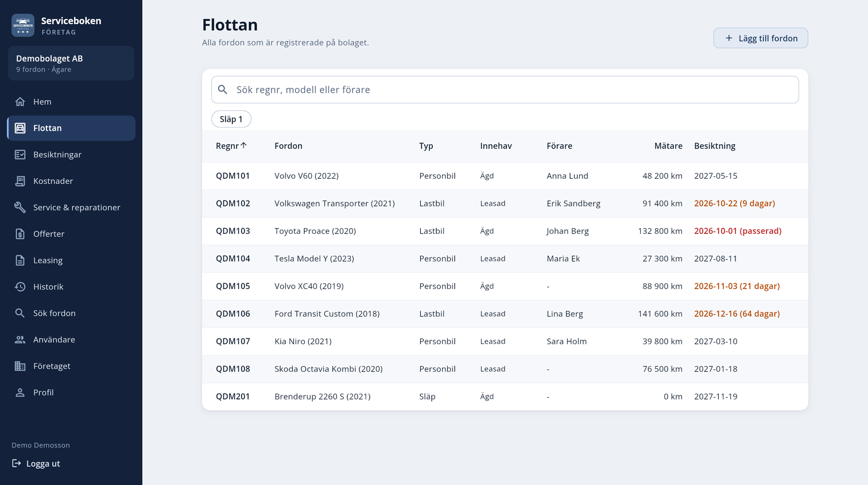
Task: Click the Besiktningar checklist icon
Action: [x=20, y=155]
